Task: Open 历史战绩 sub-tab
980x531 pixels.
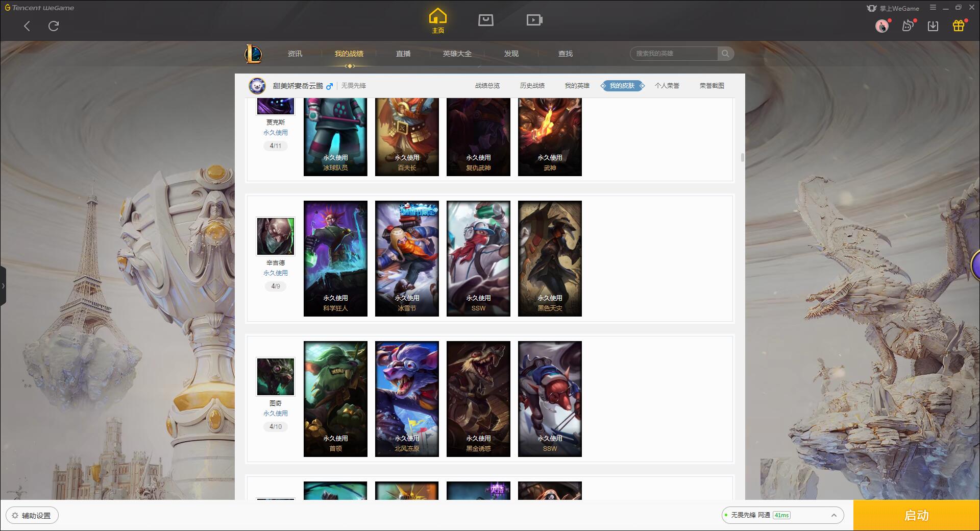Action: click(x=532, y=86)
